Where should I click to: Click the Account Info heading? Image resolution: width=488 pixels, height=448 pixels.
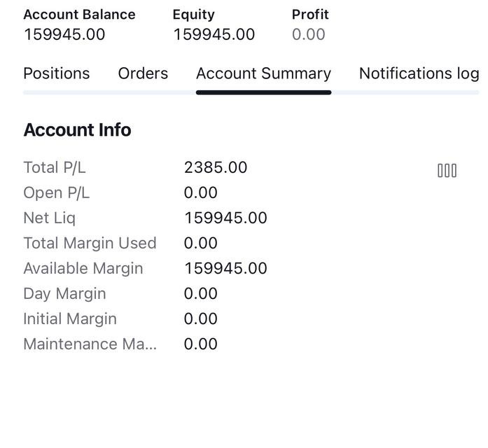(77, 129)
